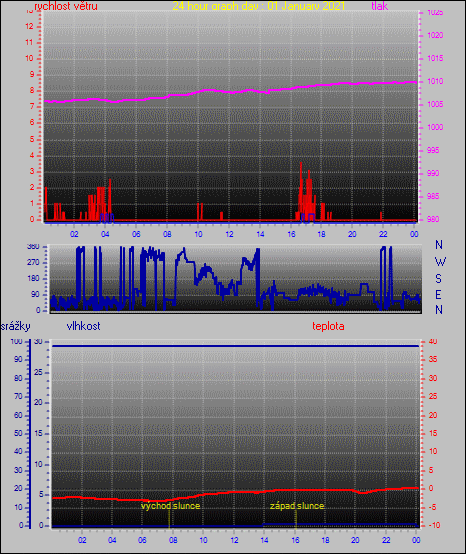Click the magenta pressure line at hour 10
The height and width of the screenshot is (554, 466).
(x=198, y=93)
